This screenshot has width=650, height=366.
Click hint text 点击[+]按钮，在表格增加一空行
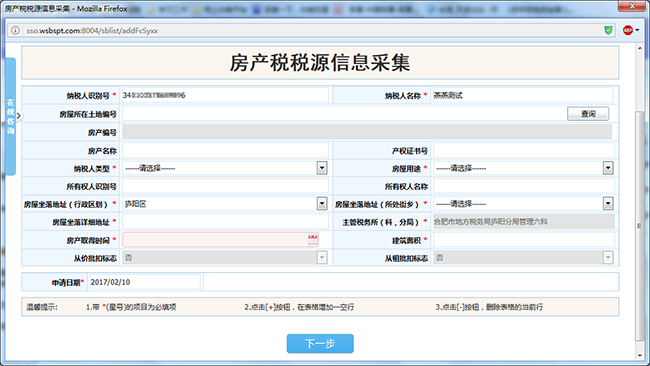[x=299, y=307]
